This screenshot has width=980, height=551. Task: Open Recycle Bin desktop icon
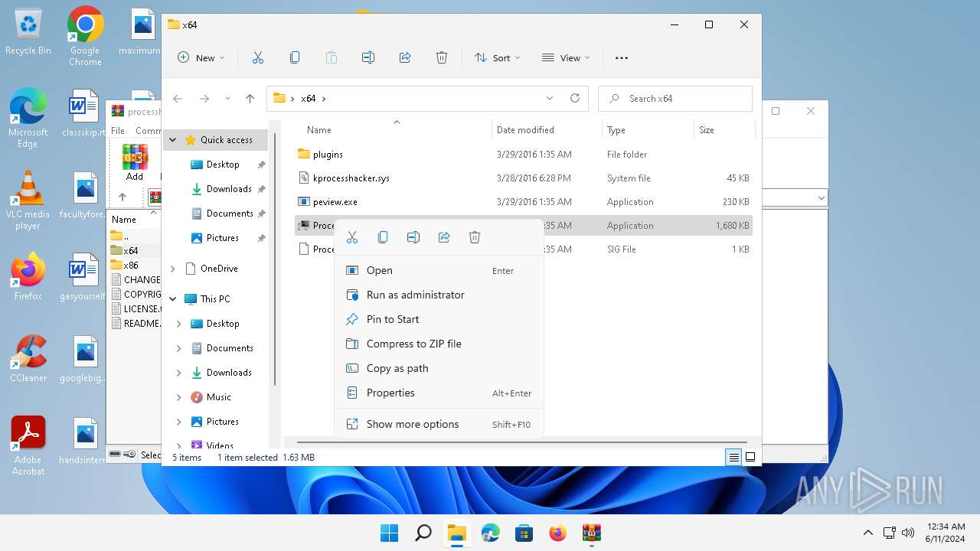point(28,32)
